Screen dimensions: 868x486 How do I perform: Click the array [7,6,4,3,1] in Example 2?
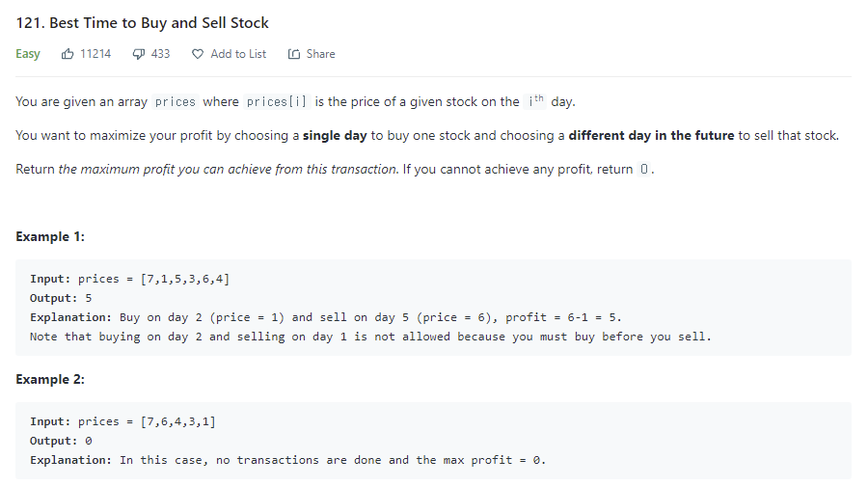[x=178, y=421]
